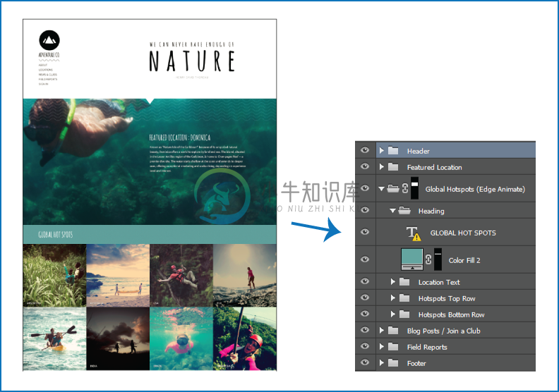Click the NATURE headline on the webpage
559x392 pixels.
point(192,61)
